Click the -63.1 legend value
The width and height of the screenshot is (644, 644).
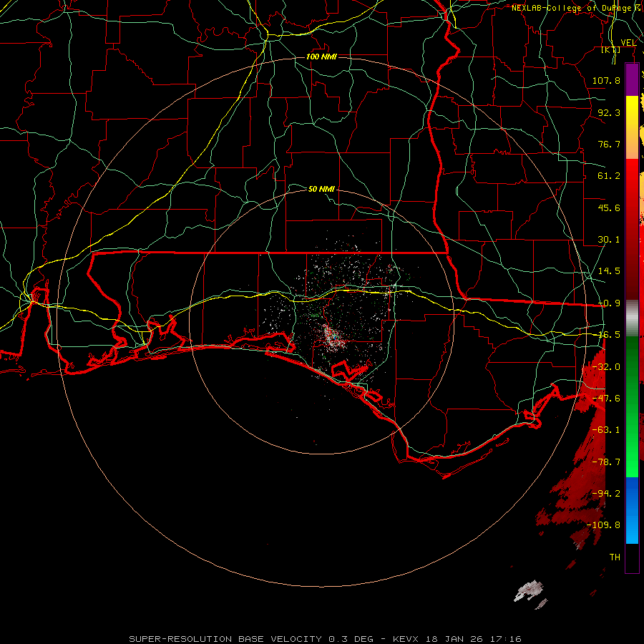point(606,430)
